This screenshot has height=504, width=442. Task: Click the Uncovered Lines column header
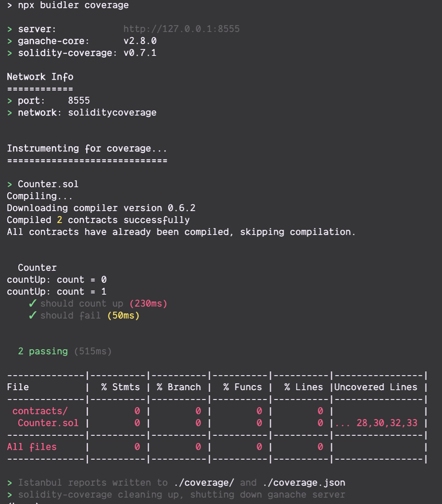[376, 387]
